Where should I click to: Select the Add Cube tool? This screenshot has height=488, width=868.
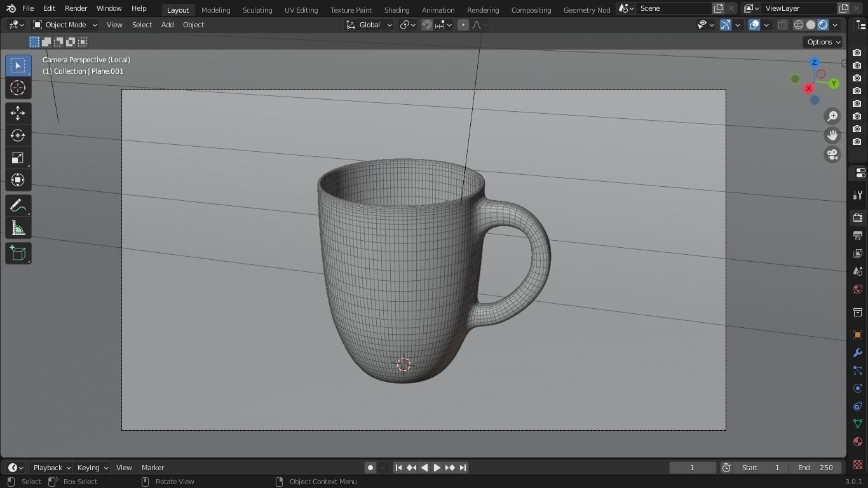[x=18, y=254]
